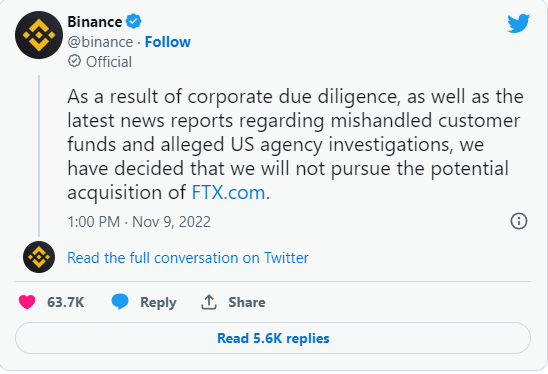The height and width of the screenshot is (374, 548).
Task: Click the Binance display name
Action: 94,22
